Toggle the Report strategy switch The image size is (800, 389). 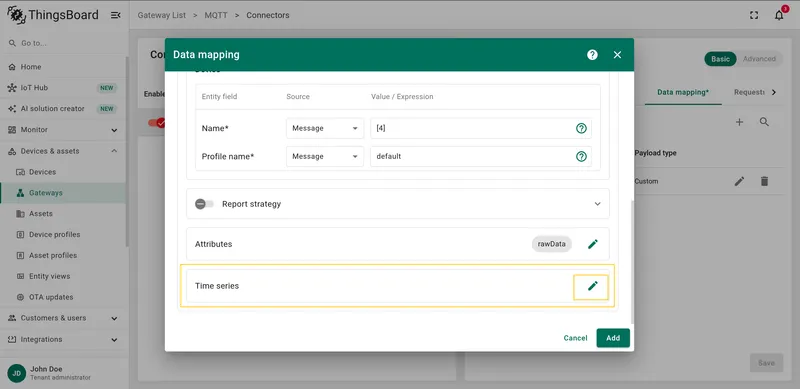coord(204,204)
